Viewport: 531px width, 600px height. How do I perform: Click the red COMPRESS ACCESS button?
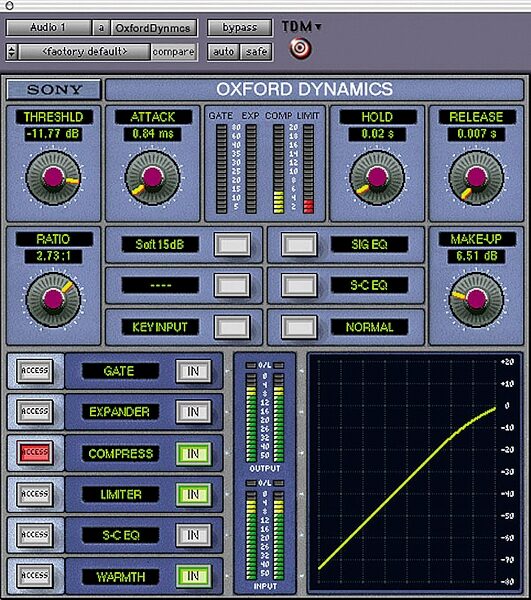35,452
